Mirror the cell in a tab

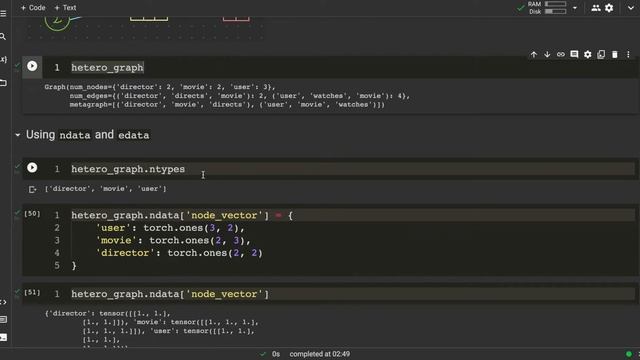pyautogui.click(x=601, y=54)
